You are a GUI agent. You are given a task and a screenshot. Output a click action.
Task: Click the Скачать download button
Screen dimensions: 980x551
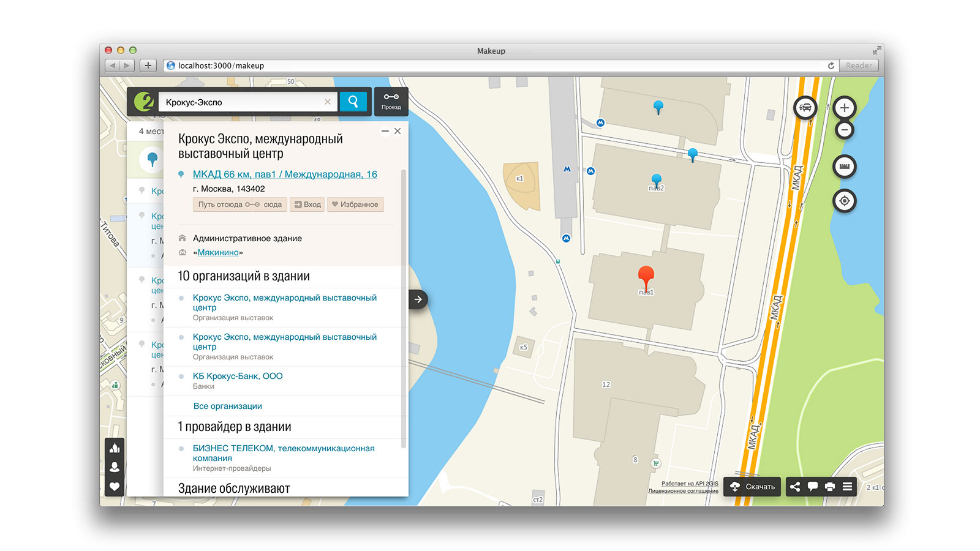[x=752, y=487]
